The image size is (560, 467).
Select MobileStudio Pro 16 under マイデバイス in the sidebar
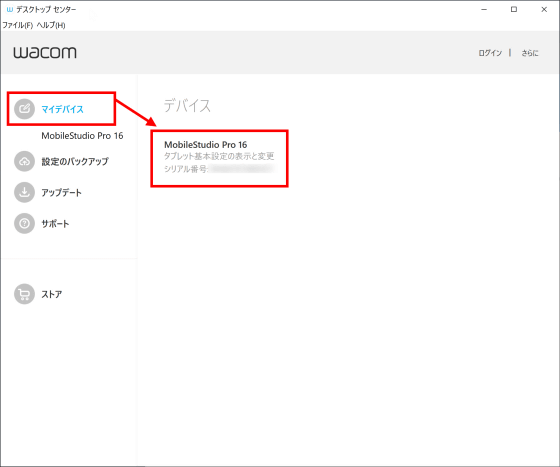[x=82, y=136]
